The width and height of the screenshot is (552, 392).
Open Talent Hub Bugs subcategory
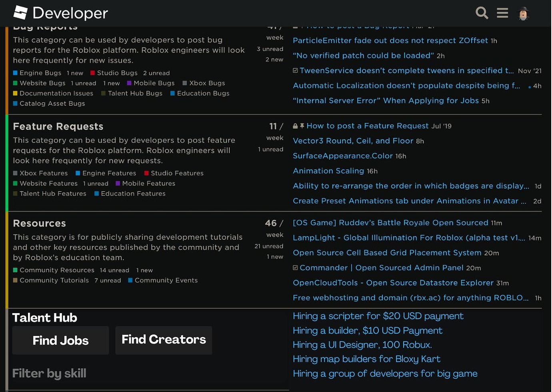[x=132, y=93]
